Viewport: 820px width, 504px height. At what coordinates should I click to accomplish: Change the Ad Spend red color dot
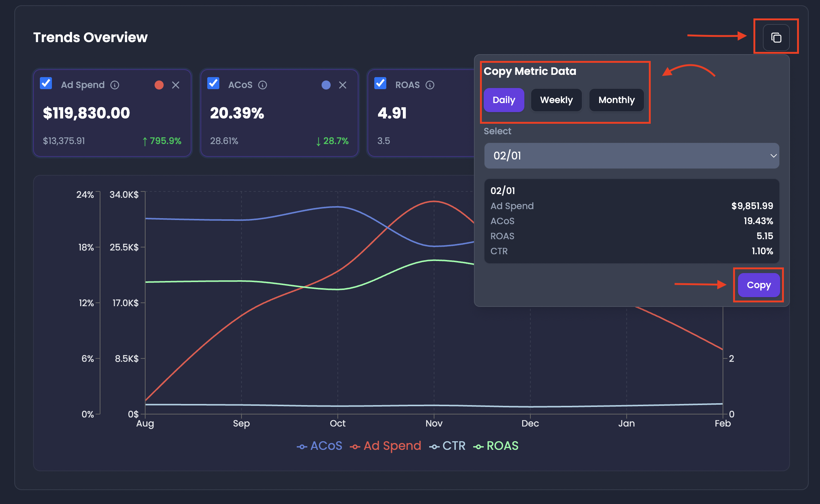coord(159,85)
